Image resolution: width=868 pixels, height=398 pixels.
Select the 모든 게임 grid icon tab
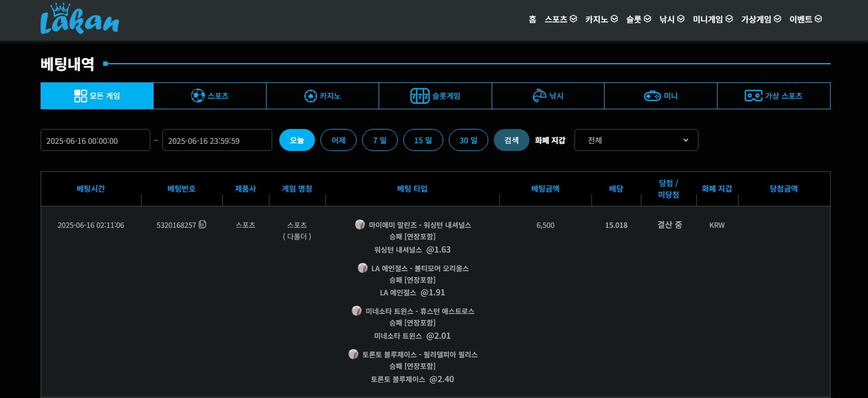point(97,96)
